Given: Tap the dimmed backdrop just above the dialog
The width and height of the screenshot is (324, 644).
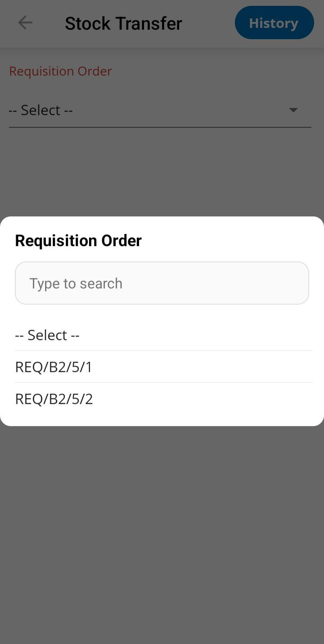Looking at the screenshot, I should [x=162, y=180].
